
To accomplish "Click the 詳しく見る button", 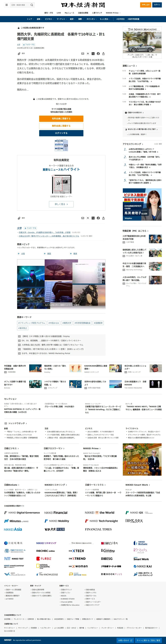I will (x=61, y=204).
